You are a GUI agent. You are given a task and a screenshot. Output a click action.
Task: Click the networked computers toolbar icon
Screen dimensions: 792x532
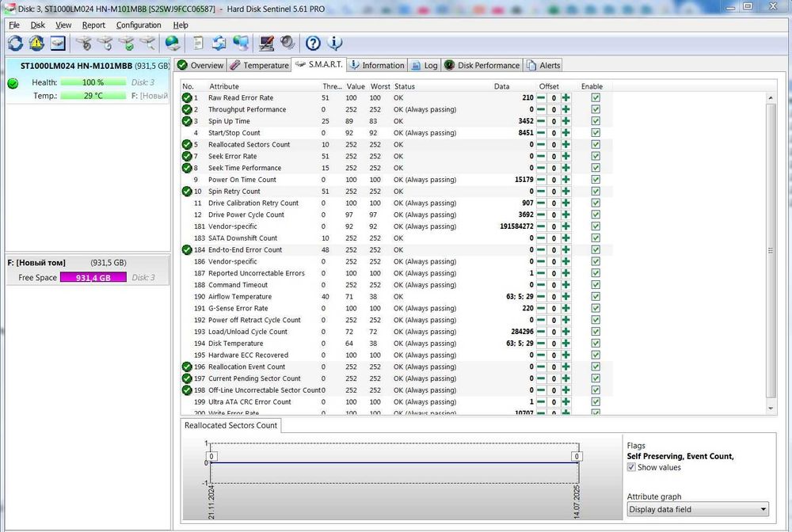241,43
